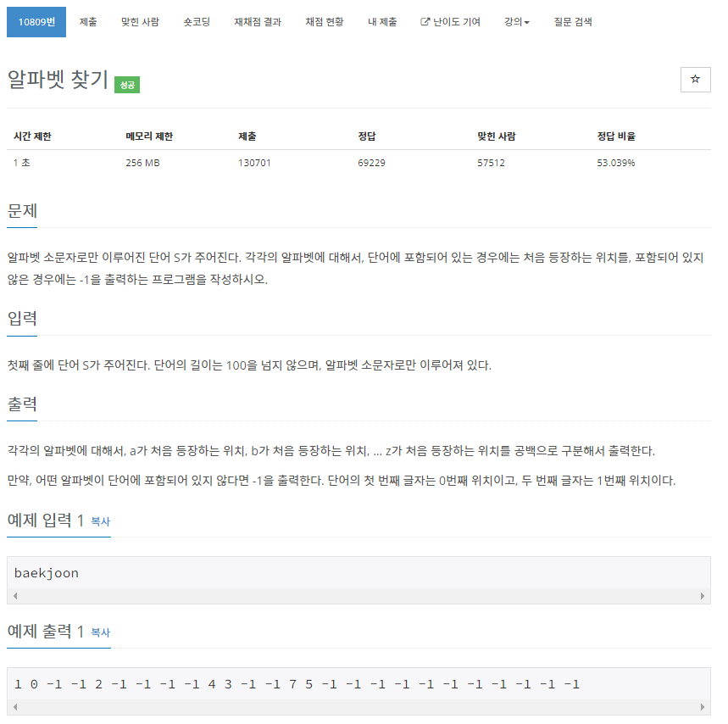728x724 pixels.
Task: Click the 입력 section heading
Action: [22, 319]
